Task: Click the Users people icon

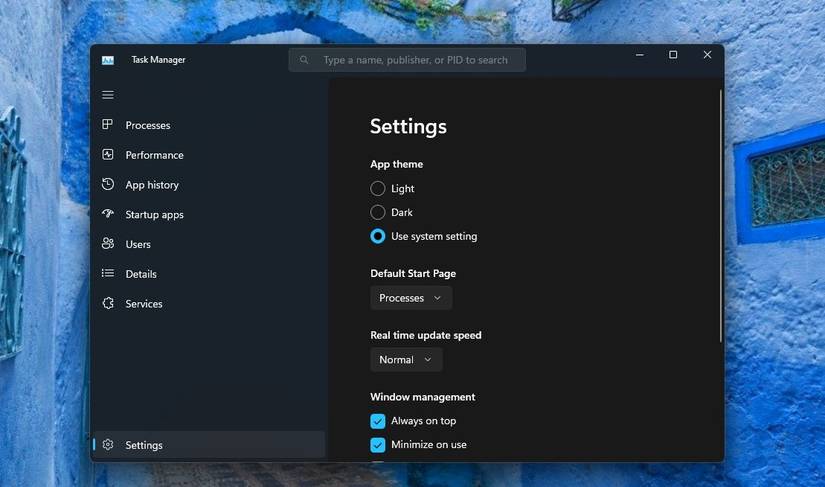Action: point(108,244)
